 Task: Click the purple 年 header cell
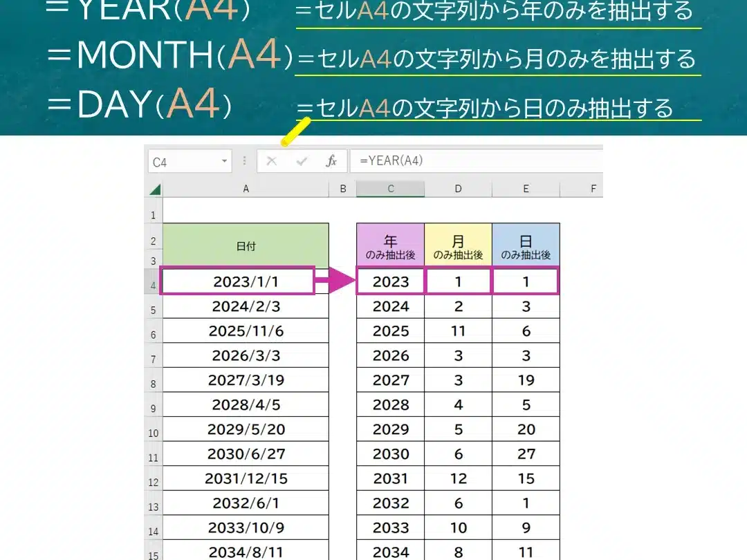tap(391, 246)
